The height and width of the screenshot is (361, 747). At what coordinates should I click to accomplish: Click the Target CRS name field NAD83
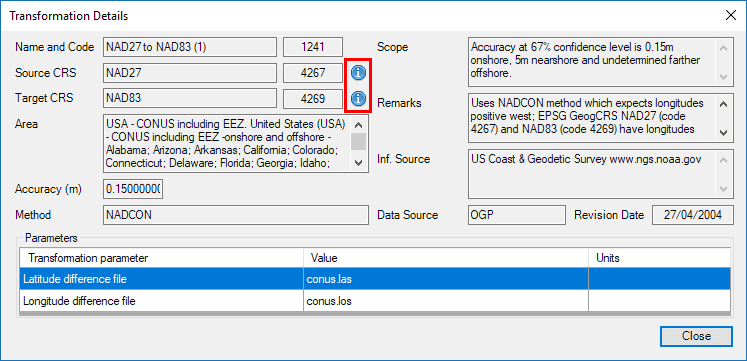pos(190,98)
